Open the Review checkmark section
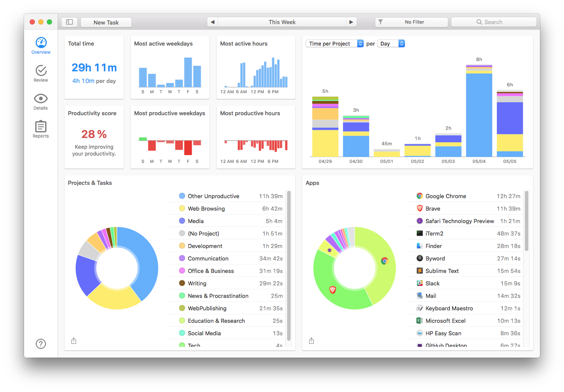The width and height of the screenshot is (564, 392). 41,73
